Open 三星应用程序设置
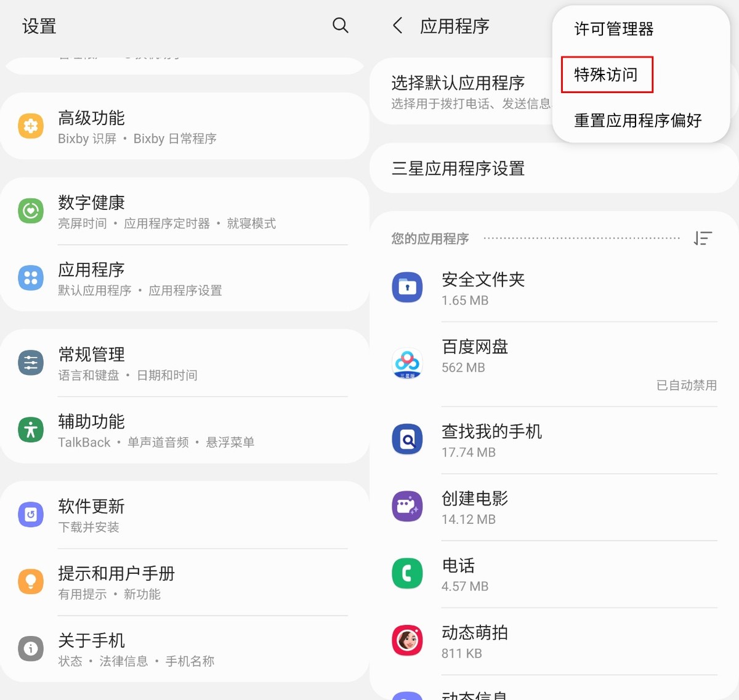 458,168
